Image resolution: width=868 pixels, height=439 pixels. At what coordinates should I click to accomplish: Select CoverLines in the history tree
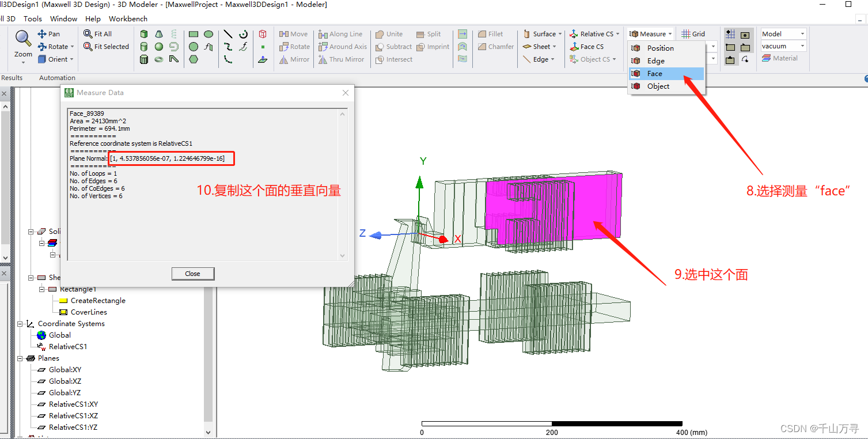click(89, 312)
